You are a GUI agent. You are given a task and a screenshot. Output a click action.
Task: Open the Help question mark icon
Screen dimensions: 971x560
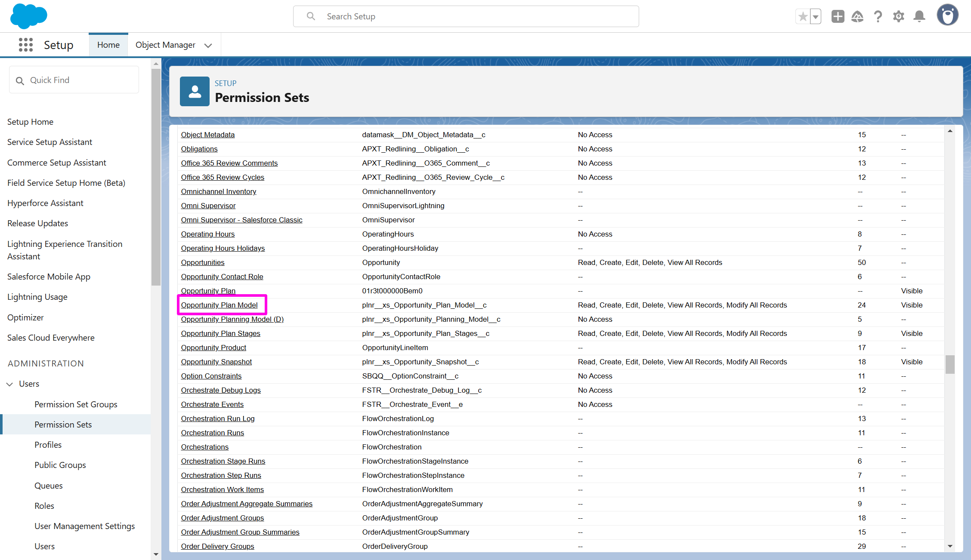coord(878,17)
